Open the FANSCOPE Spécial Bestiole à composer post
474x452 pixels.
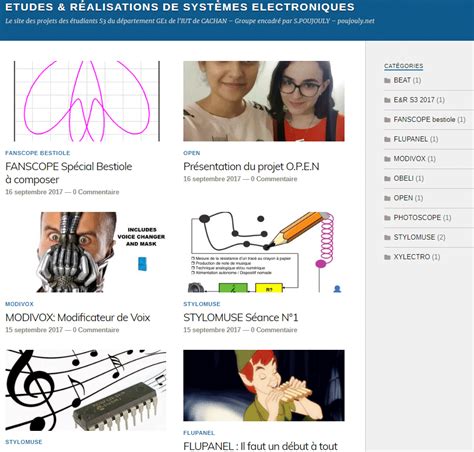[69, 173]
